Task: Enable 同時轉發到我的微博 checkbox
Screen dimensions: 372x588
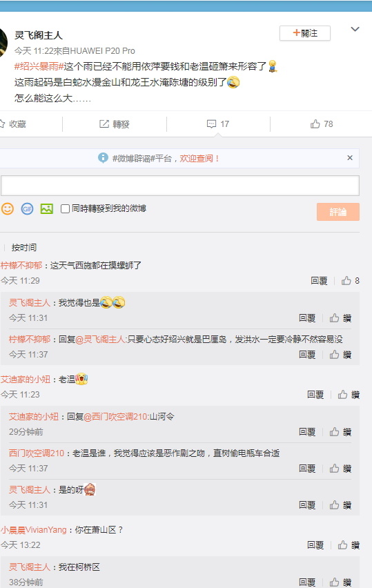Action: pyautogui.click(x=65, y=208)
